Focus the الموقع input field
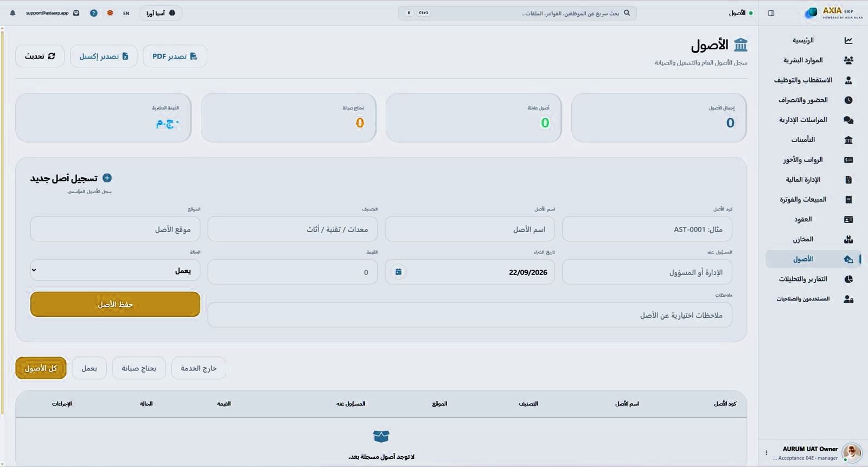 click(115, 229)
